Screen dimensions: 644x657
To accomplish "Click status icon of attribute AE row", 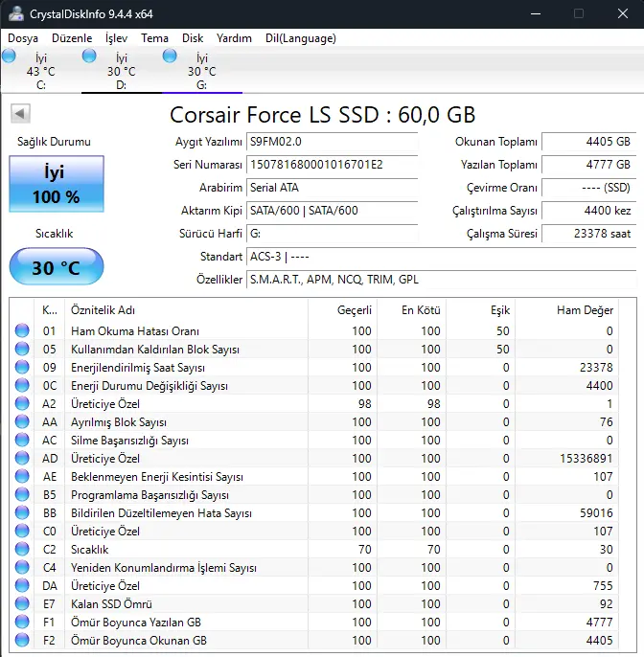I will (x=22, y=476).
